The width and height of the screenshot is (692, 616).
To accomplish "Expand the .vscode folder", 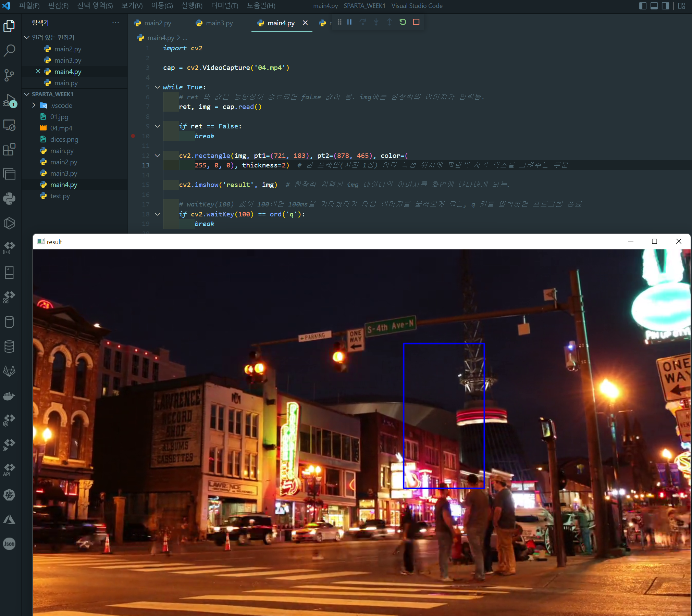I will pyautogui.click(x=34, y=105).
